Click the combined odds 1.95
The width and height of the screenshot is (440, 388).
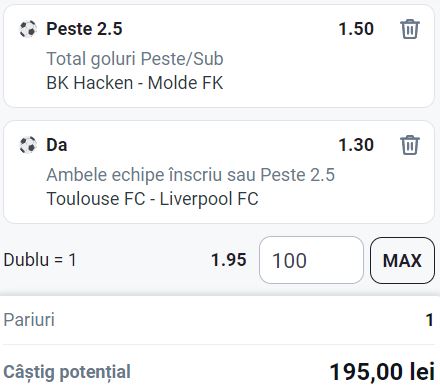click(x=229, y=260)
